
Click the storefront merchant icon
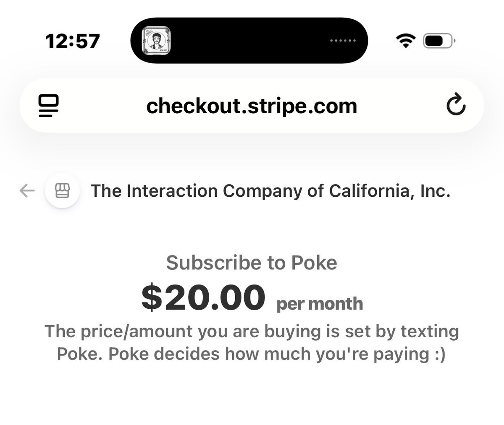[x=62, y=191]
